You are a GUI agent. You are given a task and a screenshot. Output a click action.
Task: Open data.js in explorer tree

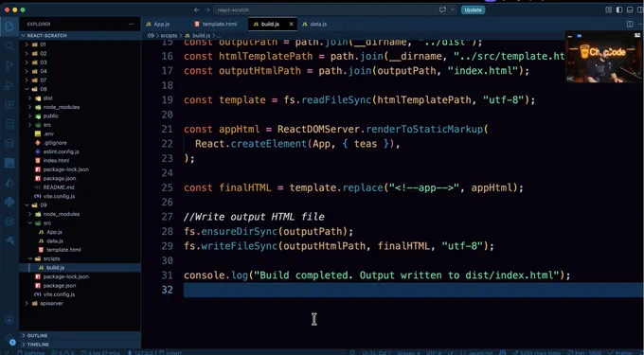[80, 240]
